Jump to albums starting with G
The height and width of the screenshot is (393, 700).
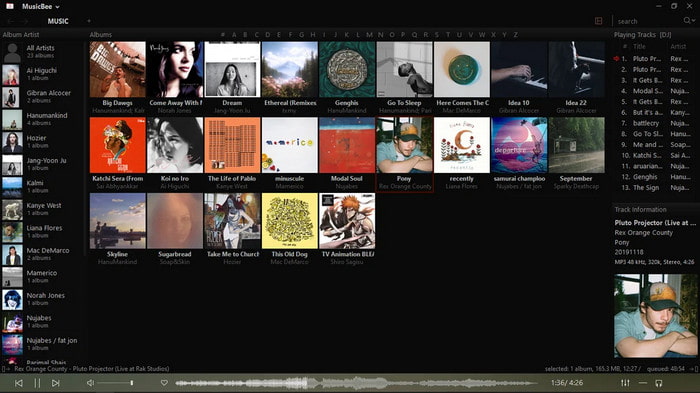click(301, 34)
